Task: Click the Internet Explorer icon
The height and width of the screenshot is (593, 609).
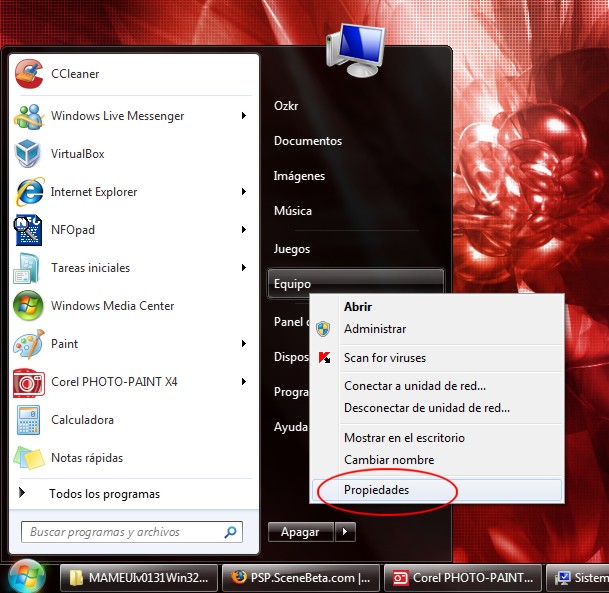Action: [30, 192]
